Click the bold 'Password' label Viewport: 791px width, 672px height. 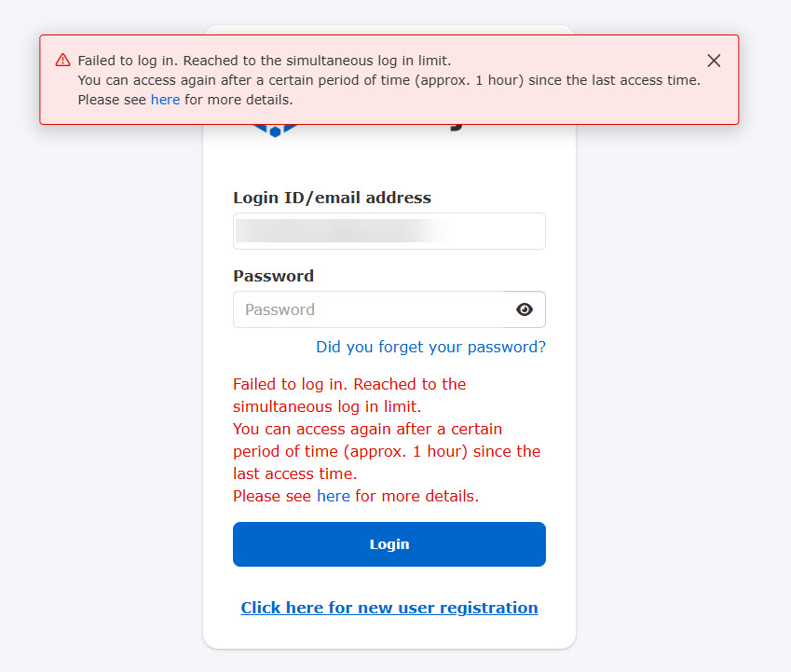273,276
